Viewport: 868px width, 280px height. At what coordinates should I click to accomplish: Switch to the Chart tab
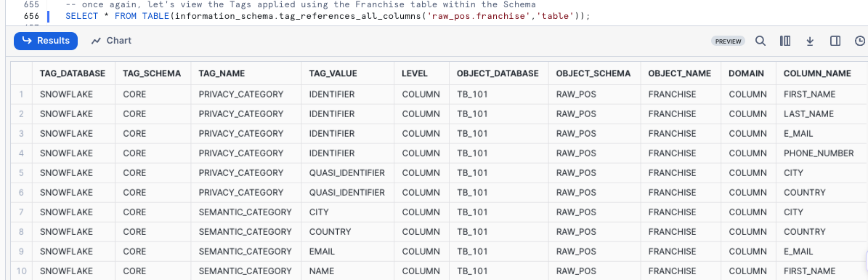(111, 41)
